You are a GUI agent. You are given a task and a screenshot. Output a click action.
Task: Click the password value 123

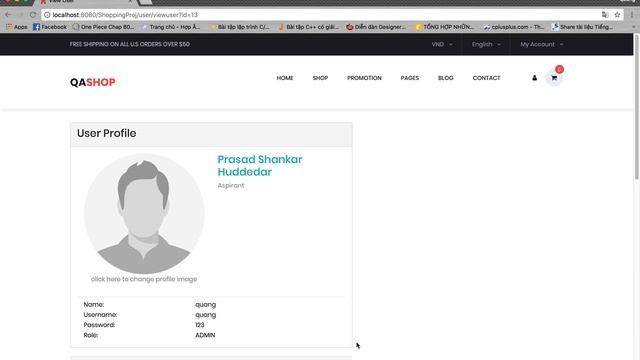[200, 325]
